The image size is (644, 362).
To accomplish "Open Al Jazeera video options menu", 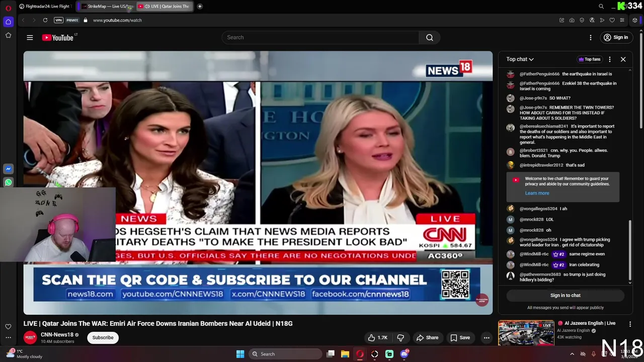I will pos(630,324).
